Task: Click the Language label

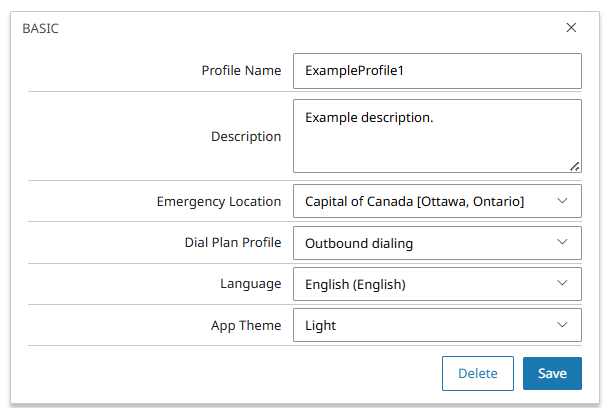Action: tap(251, 284)
